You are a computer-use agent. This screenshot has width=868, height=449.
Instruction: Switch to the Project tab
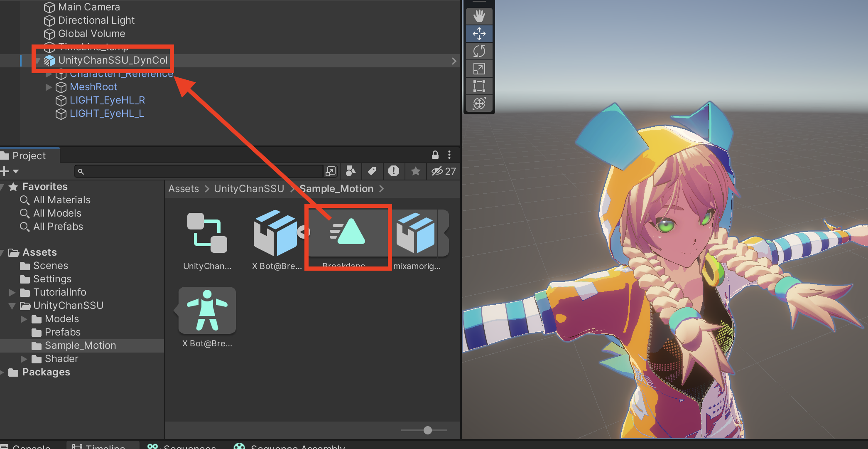click(x=28, y=155)
